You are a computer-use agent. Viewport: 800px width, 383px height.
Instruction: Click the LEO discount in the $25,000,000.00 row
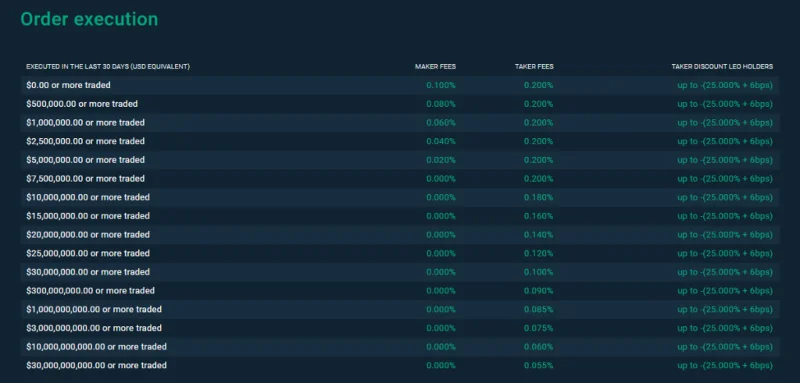coord(725,253)
